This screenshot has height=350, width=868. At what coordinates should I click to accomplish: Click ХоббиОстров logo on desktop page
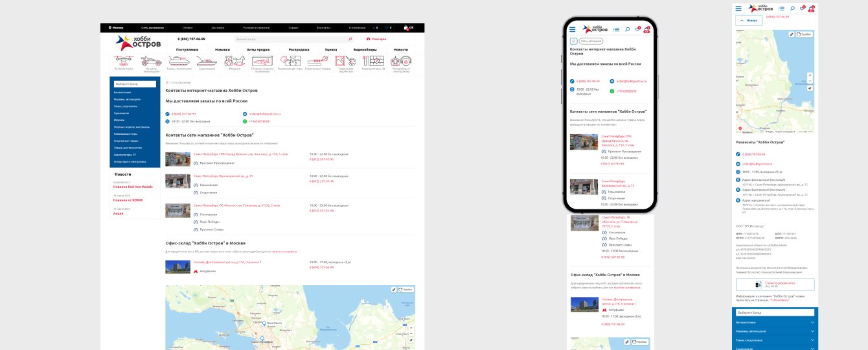(138, 43)
